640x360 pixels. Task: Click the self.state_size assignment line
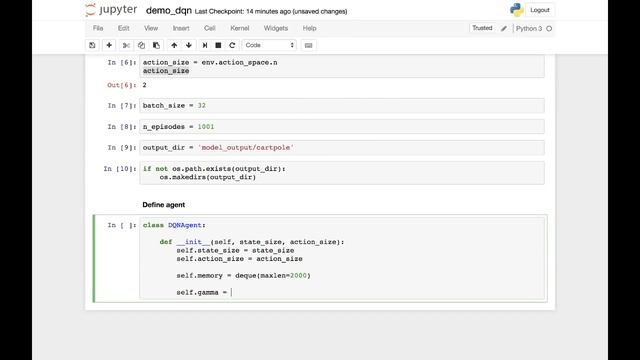pos(235,251)
